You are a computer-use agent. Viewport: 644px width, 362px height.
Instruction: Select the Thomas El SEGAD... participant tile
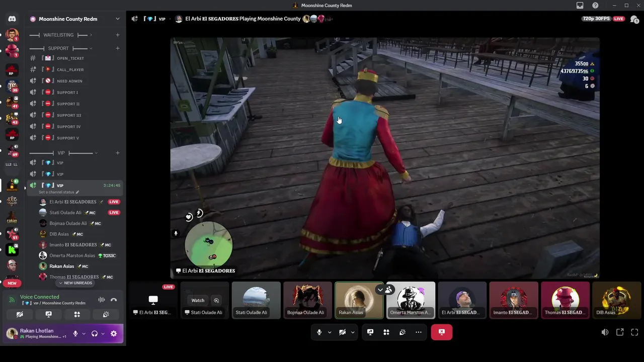[x=565, y=300]
